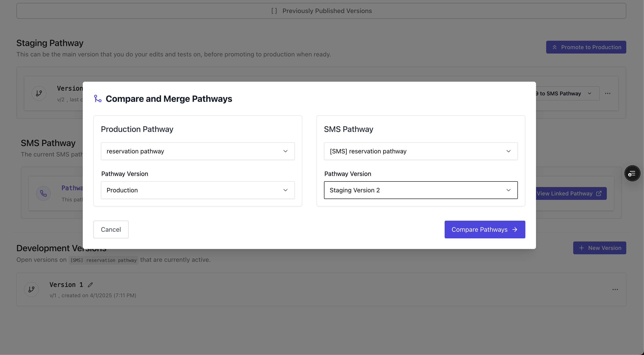This screenshot has height=355, width=644.
Task: Expand the Staging Version 2 dropdown
Action: coord(420,190)
